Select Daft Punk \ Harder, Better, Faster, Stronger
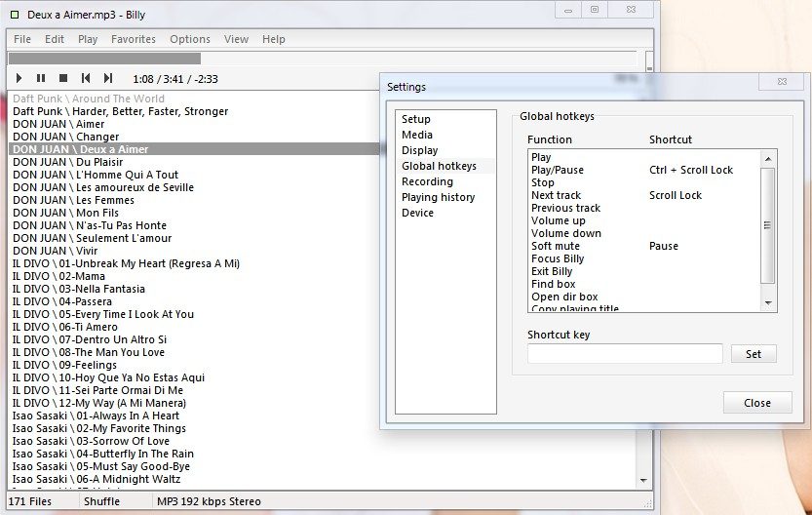Viewport: 812px width, 515px height. pos(120,111)
